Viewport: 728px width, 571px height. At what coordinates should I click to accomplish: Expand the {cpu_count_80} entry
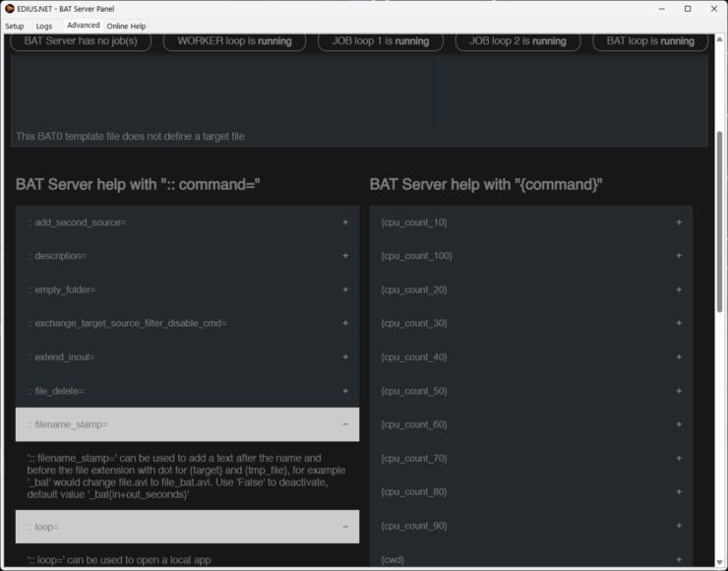click(x=531, y=491)
